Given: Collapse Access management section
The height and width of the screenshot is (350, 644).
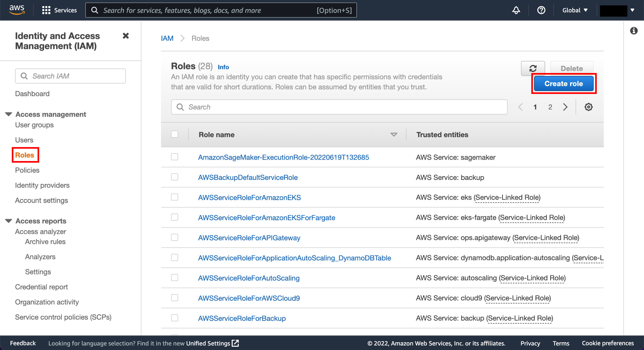Looking at the screenshot, I should [9, 114].
